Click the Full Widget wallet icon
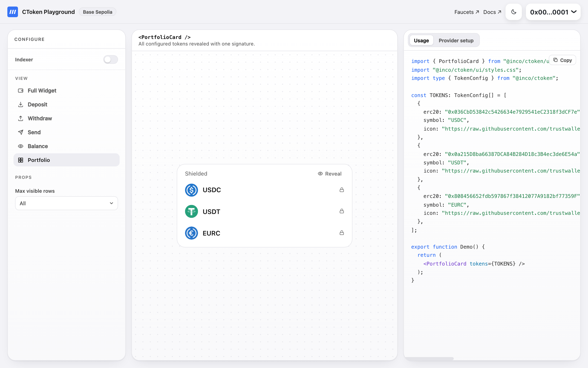This screenshot has width=588, height=368. click(x=21, y=91)
